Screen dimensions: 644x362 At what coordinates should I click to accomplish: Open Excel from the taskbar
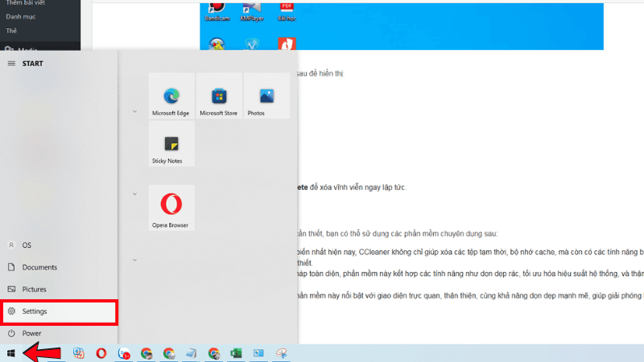(x=236, y=352)
